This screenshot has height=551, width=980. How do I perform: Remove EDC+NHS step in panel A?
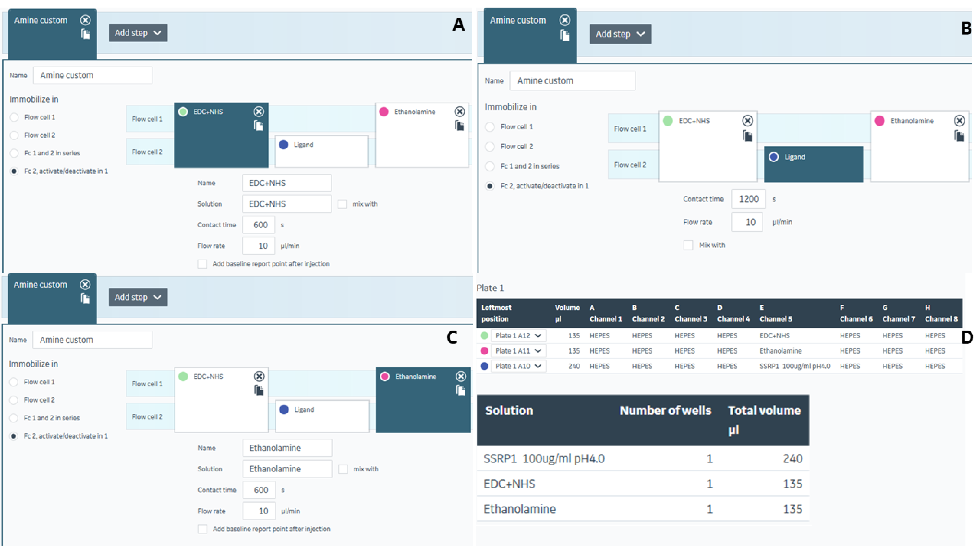259,111
